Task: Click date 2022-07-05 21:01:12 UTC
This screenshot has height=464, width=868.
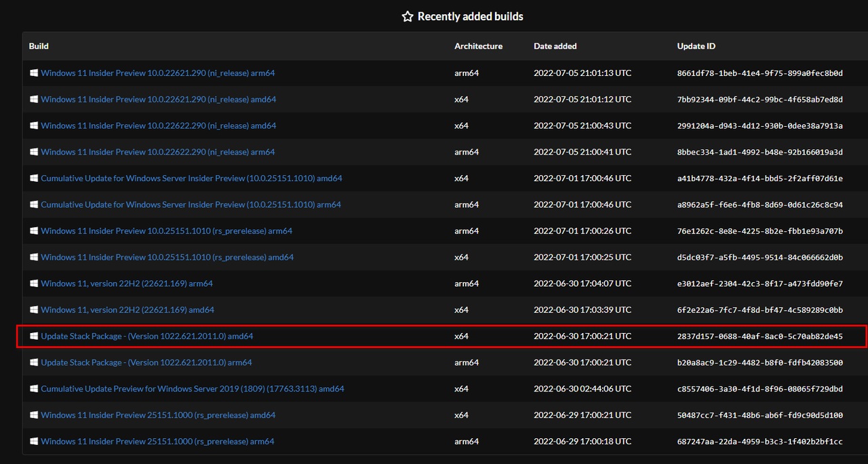Action: 583,99
